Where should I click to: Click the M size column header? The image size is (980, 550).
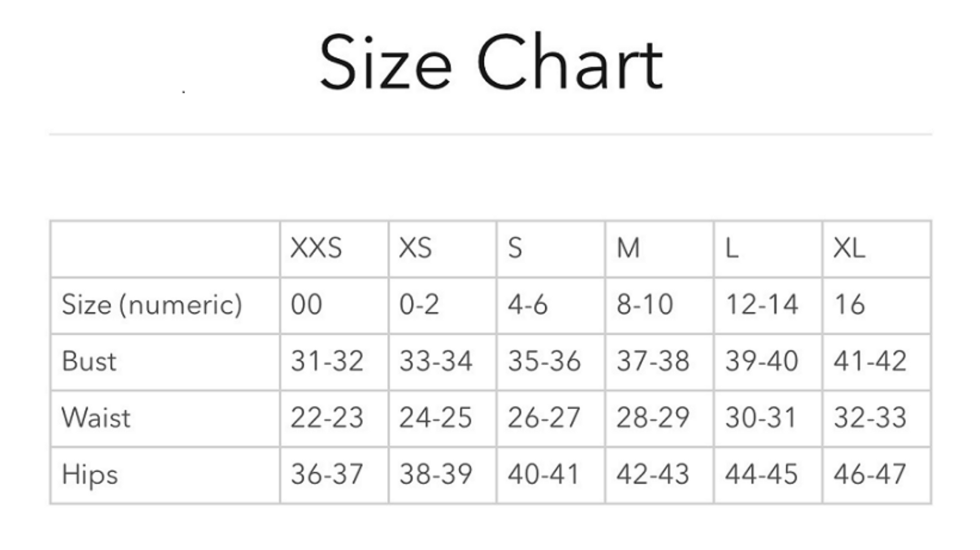point(628,248)
